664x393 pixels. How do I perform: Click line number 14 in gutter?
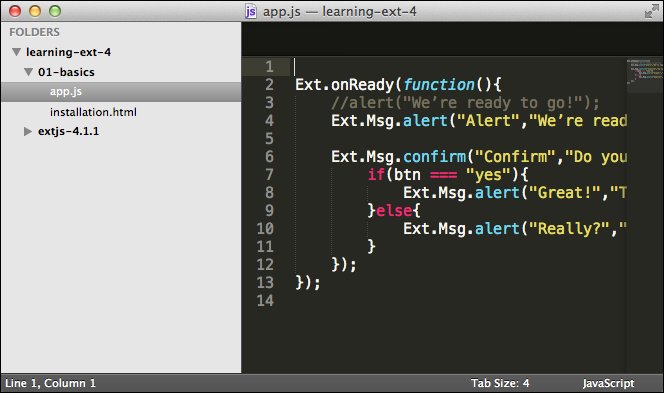265,301
